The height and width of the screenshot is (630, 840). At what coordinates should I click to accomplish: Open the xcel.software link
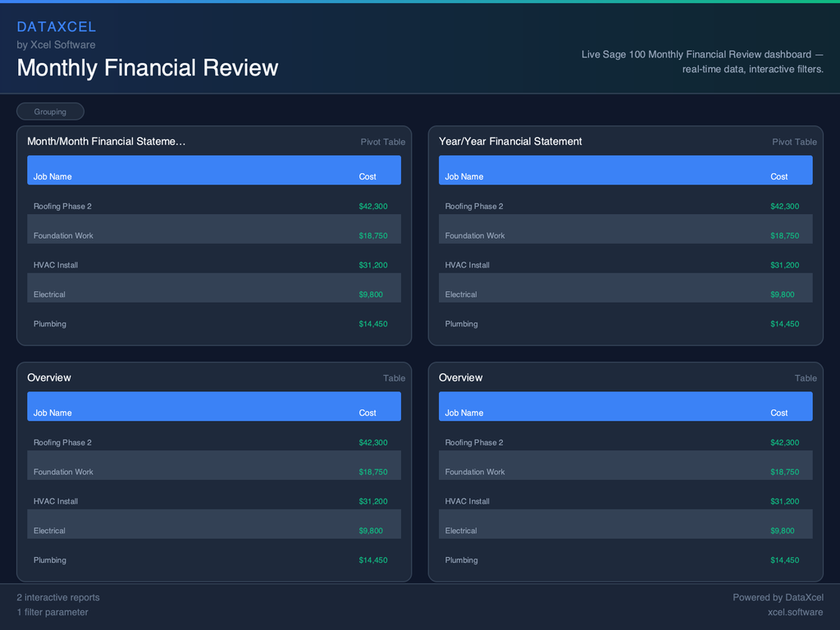pos(794,612)
